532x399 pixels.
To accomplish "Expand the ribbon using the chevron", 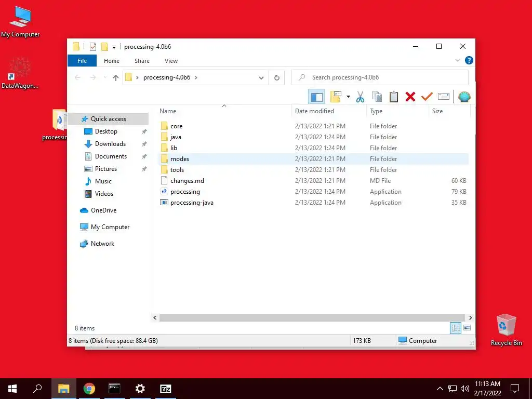I will (x=457, y=60).
